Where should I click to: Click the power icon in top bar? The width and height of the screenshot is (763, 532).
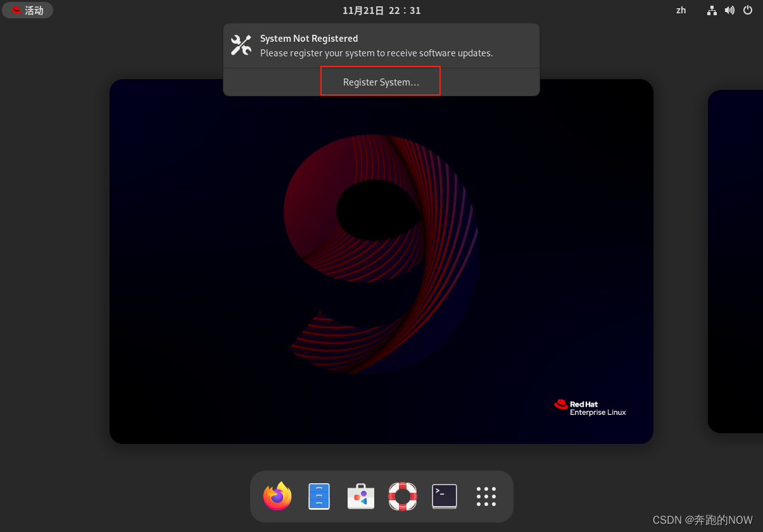[748, 10]
